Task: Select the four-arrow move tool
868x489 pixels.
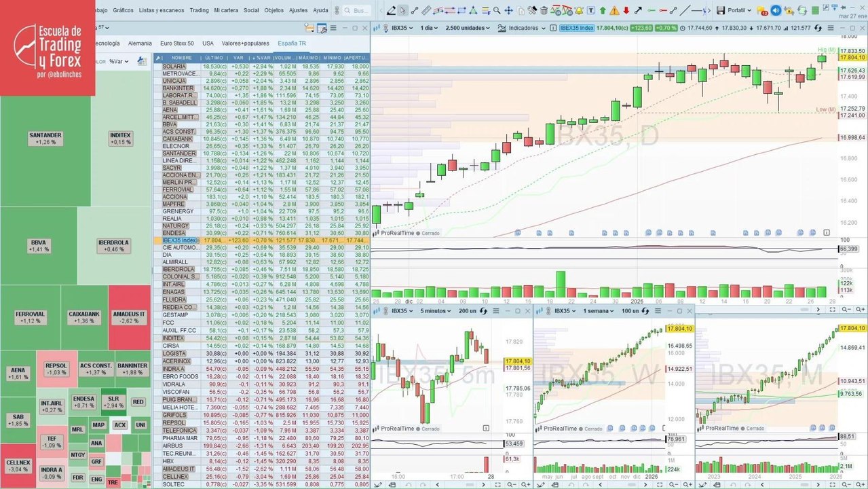Action: click(508, 11)
